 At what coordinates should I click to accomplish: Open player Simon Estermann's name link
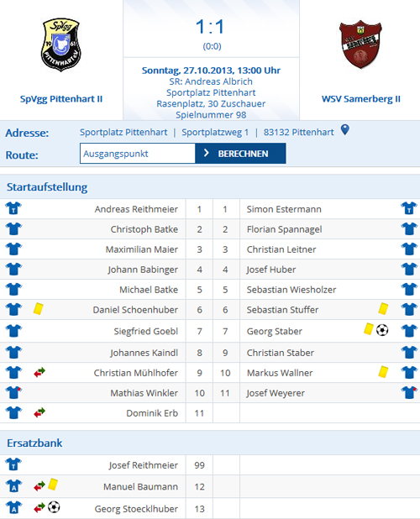pyautogui.click(x=284, y=209)
